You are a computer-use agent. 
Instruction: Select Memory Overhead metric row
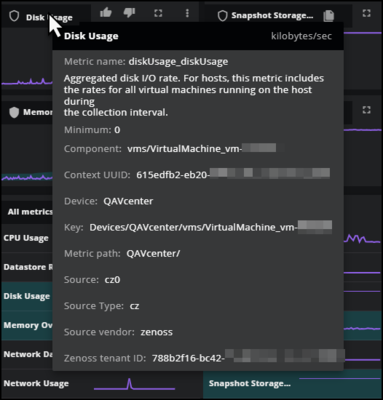click(27, 325)
